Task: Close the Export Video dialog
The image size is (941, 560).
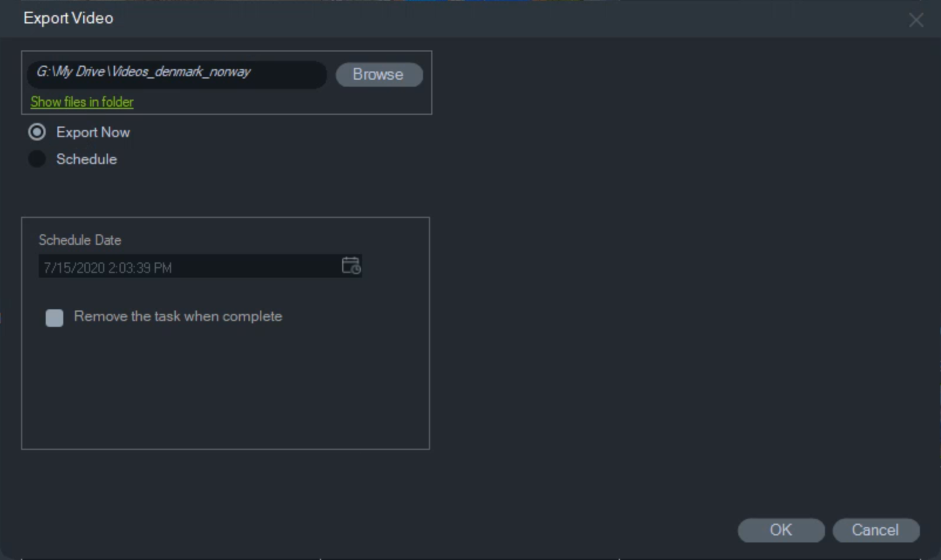Action: [915, 20]
